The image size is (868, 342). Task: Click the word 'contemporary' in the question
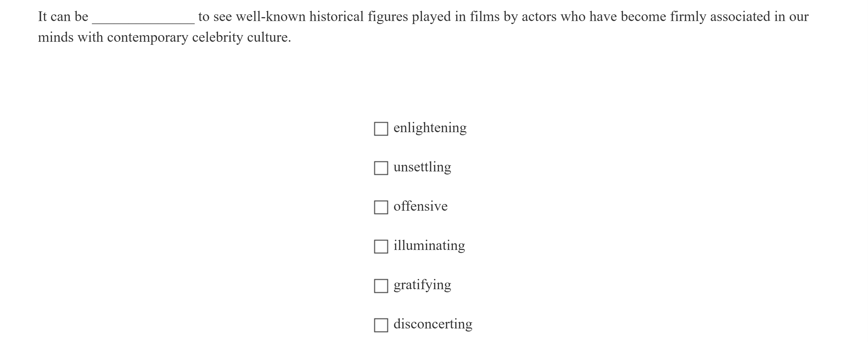point(148,37)
